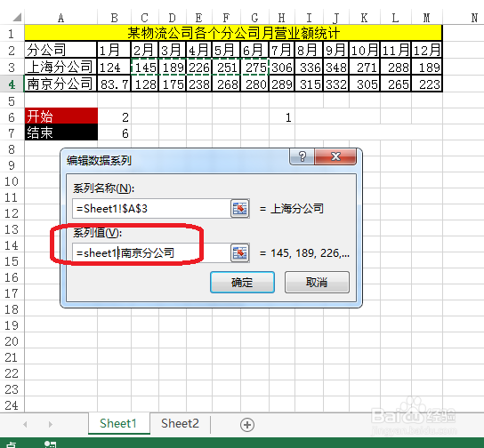Click the 10月 header cell

[365, 50]
